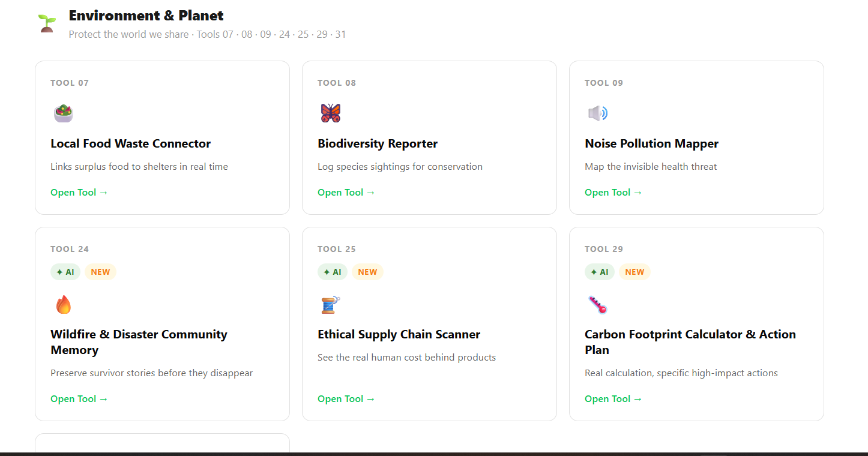This screenshot has width=868, height=456.
Task: Click the partially visible card at the bottom left
Action: coord(162,444)
